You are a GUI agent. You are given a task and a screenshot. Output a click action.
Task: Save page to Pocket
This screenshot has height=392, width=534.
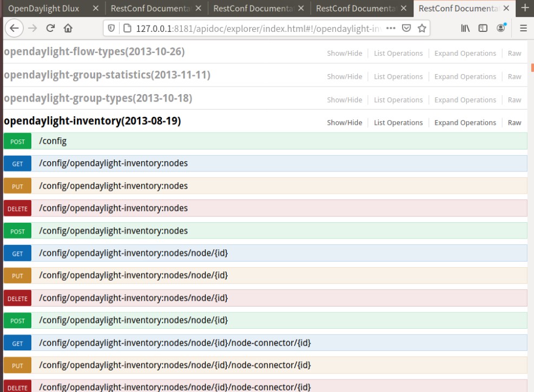pyautogui.click(x=406, y=28)
